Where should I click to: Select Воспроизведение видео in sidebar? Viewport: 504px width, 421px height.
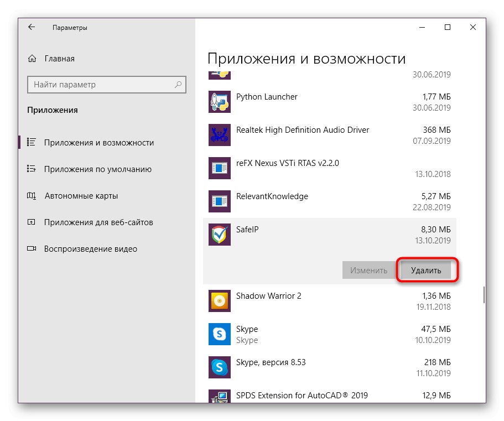pos(90,249)
